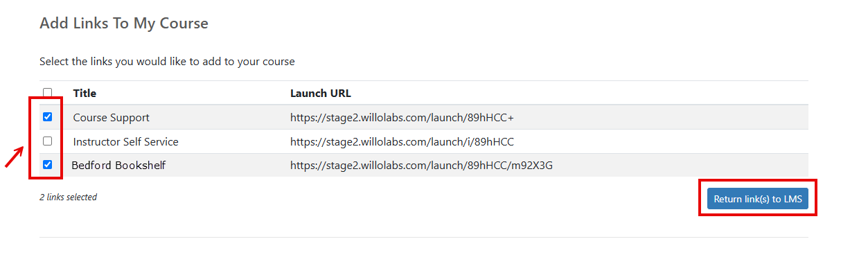The height and width of the screenshot is (264, 868).
Task: Click the Add Links To My Course heading
Action: pos(124,23)
